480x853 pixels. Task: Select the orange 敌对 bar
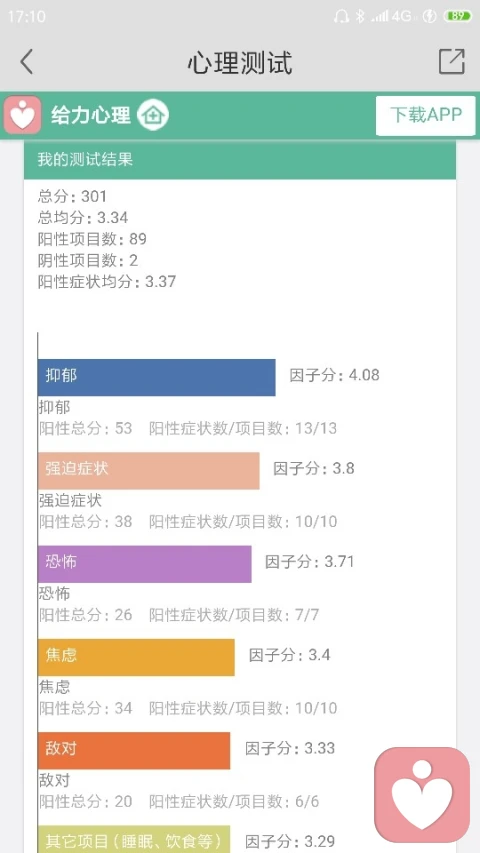click(134, 750)
